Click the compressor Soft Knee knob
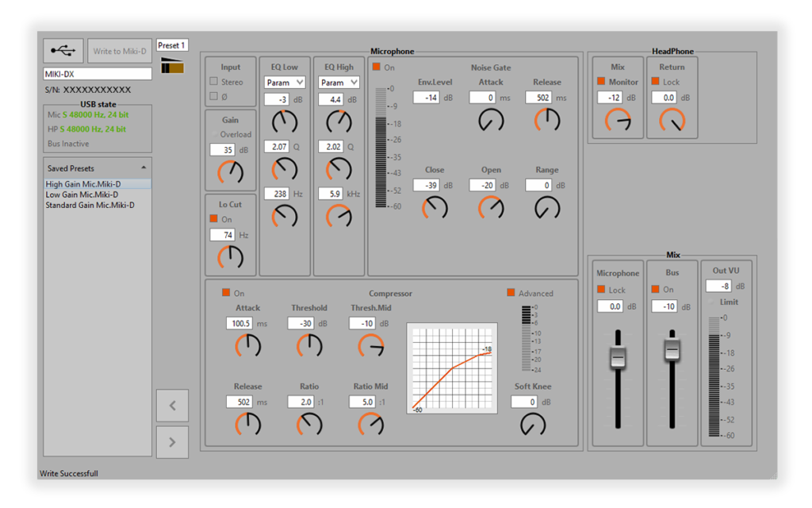812x508 pixels. click(533, 425)
